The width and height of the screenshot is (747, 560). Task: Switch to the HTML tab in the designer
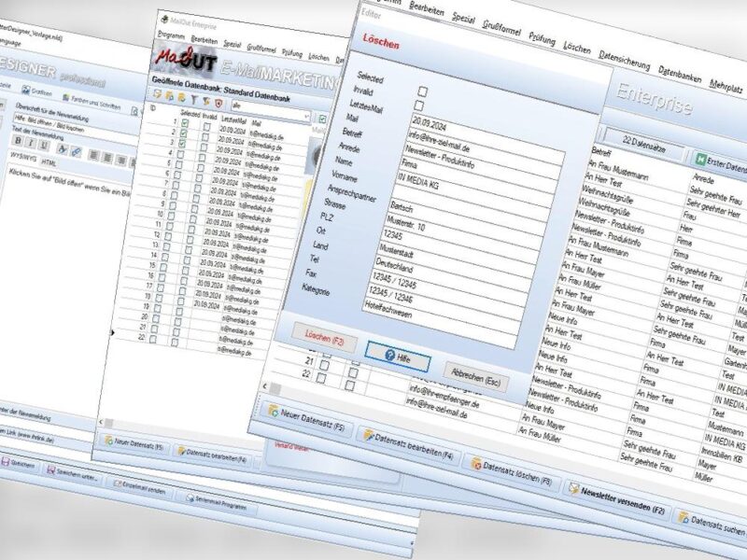pos(49,162)
